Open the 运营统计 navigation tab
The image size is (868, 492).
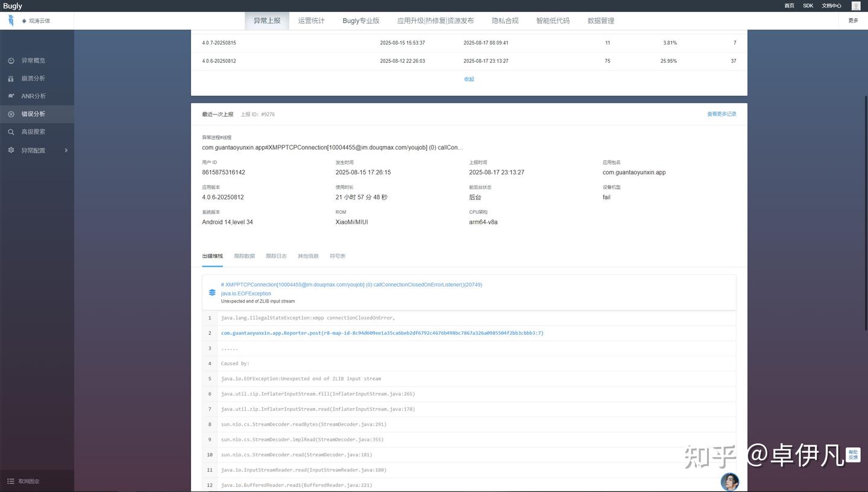(311, 20)
